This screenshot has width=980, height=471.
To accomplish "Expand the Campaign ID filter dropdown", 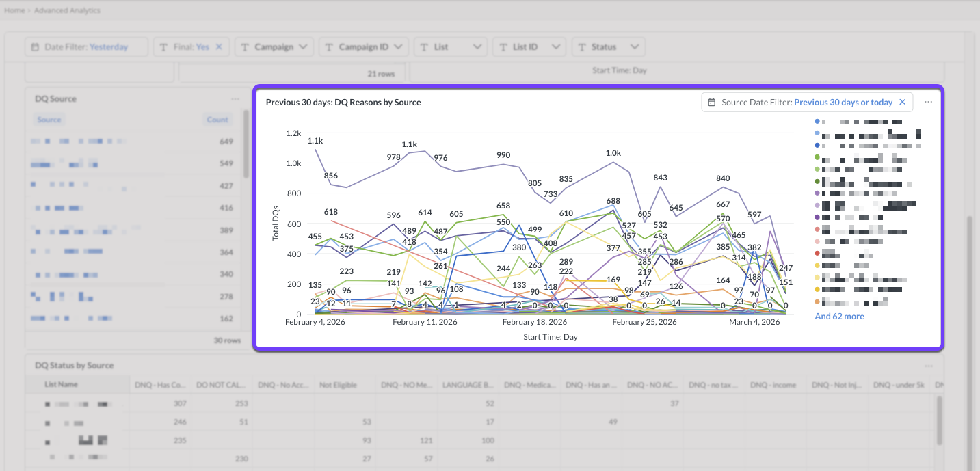I will (398, 47).
